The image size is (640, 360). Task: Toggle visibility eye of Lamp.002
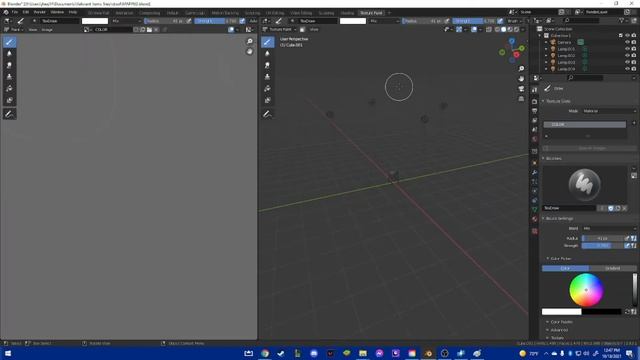[627, 56]
